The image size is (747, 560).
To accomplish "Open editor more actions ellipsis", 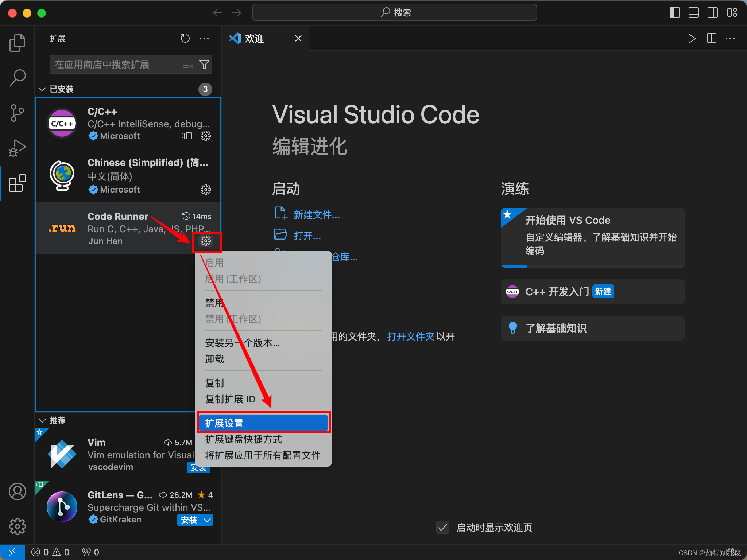I will 730,38.
